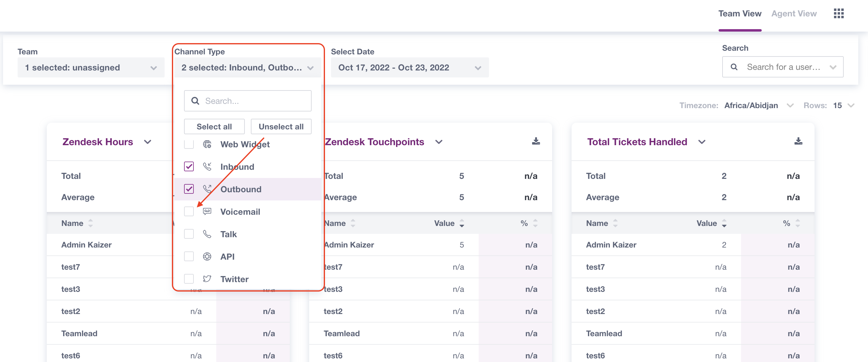Click the Voicemail icon
This screenshot has height=362, width=868.
pyautogui.click(x=207, y=212)
